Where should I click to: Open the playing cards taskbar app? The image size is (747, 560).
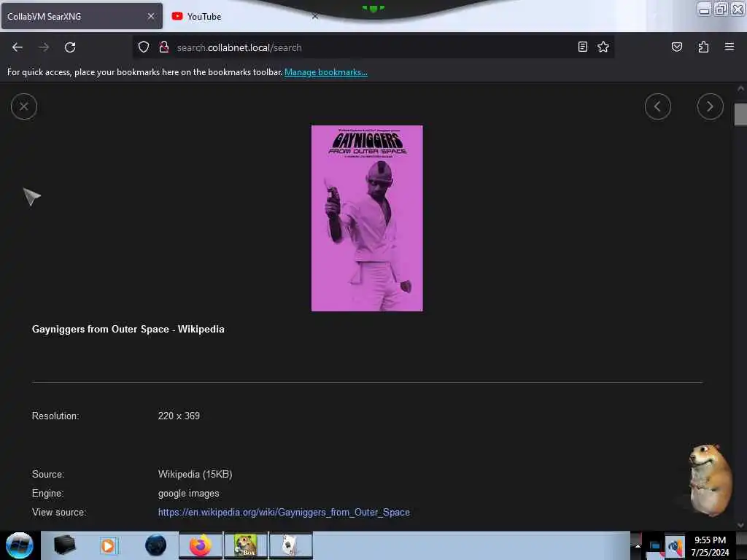pyautogui.click(x=290, y=545)
